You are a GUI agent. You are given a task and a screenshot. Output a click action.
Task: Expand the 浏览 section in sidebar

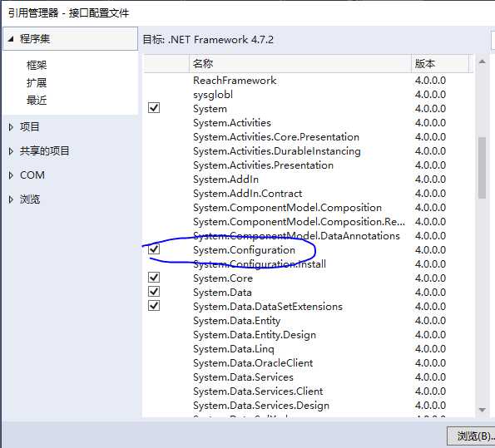pyautogui.click(x=11, y=199)
